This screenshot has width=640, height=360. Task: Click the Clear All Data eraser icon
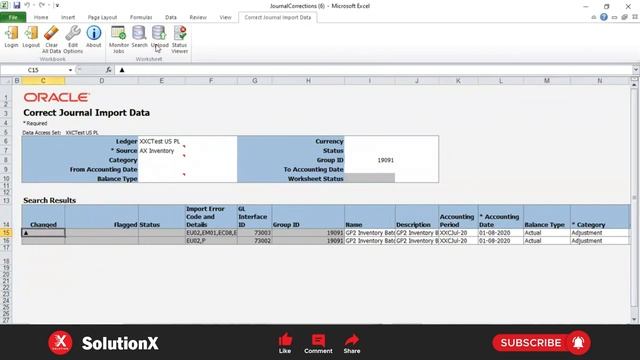point(51,33)
